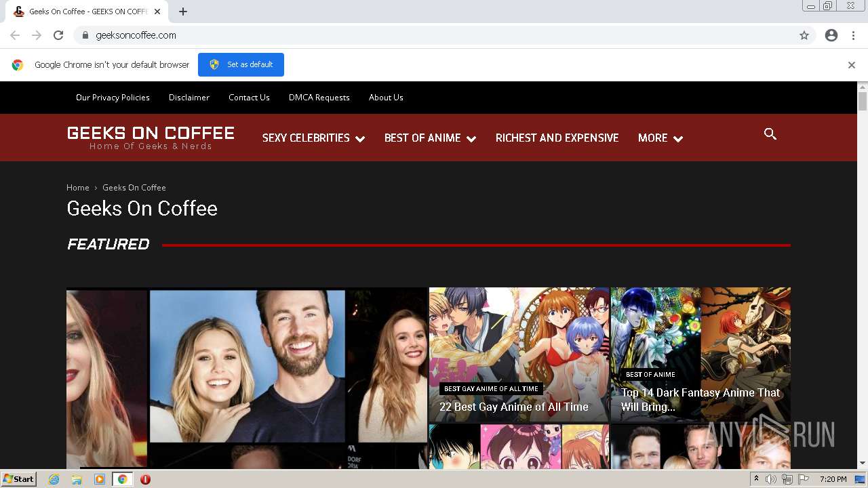Open the Contact Us link

[249, 98]
